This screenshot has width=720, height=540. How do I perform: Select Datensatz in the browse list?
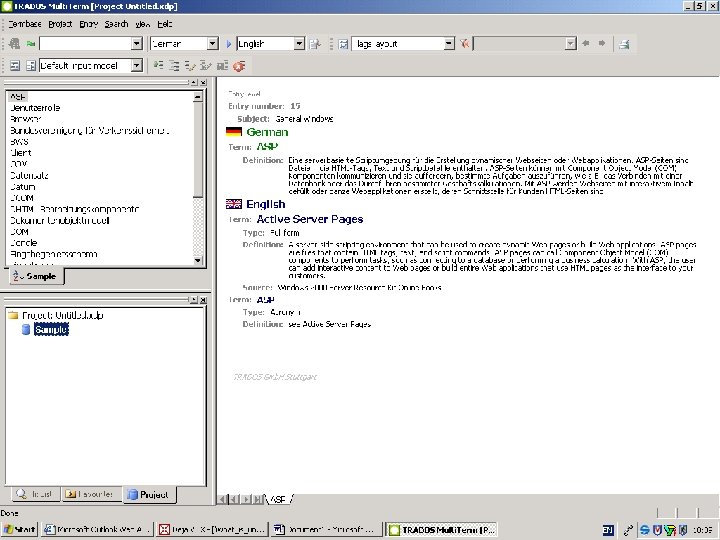coord(29,175)
